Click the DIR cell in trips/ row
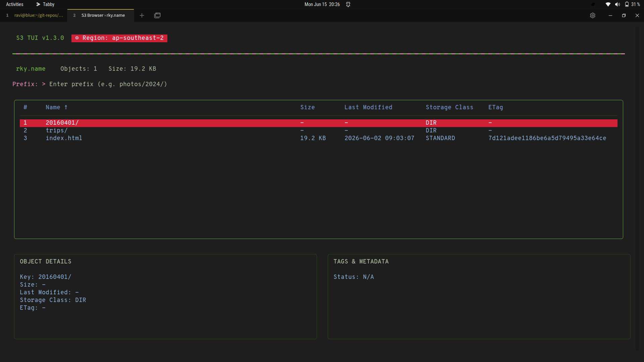Image resolution: width=644 pixels, height=362 pixels. (431, 130)
